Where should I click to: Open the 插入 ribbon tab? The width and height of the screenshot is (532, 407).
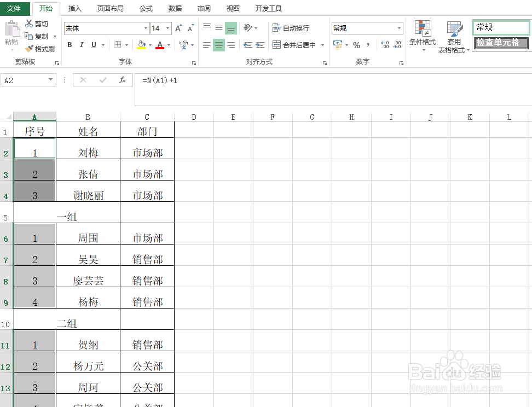tap(74, 8)
